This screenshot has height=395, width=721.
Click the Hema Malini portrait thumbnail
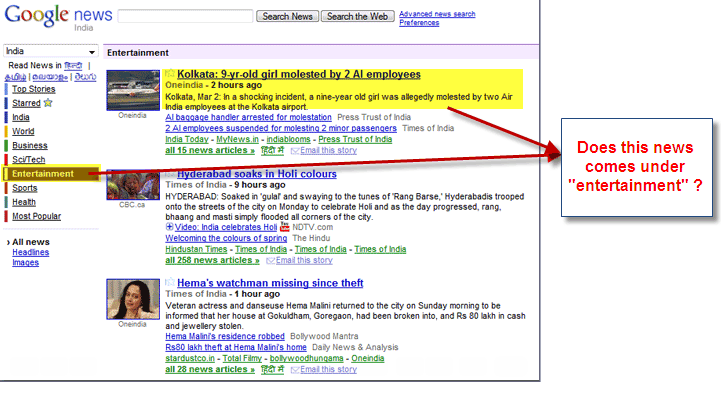[x=133, y=299]
